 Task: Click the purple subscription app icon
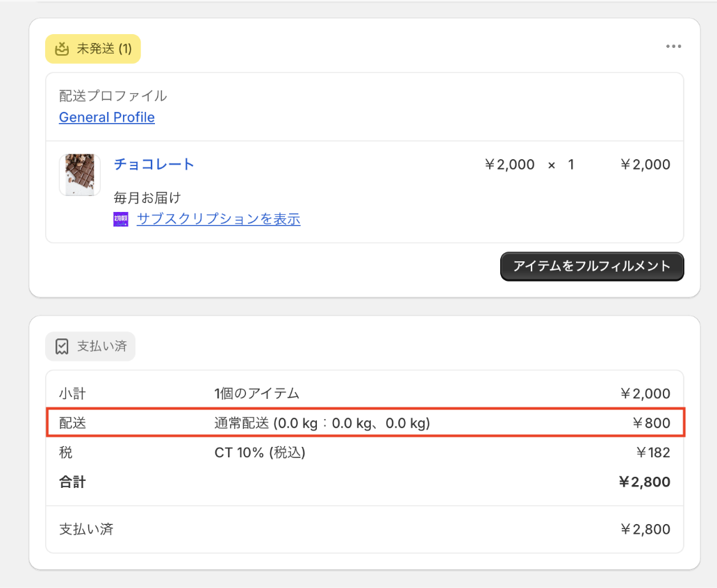[120, 220]
